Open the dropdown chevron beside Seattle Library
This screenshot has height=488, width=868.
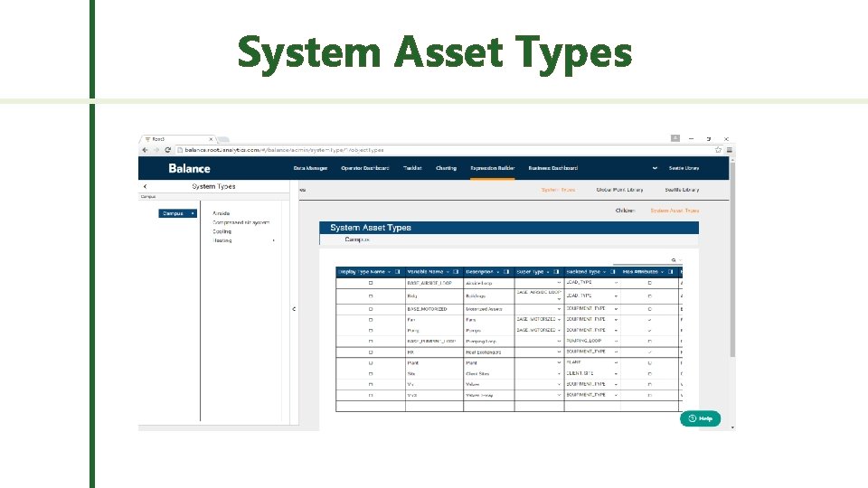tap(655, 168)
